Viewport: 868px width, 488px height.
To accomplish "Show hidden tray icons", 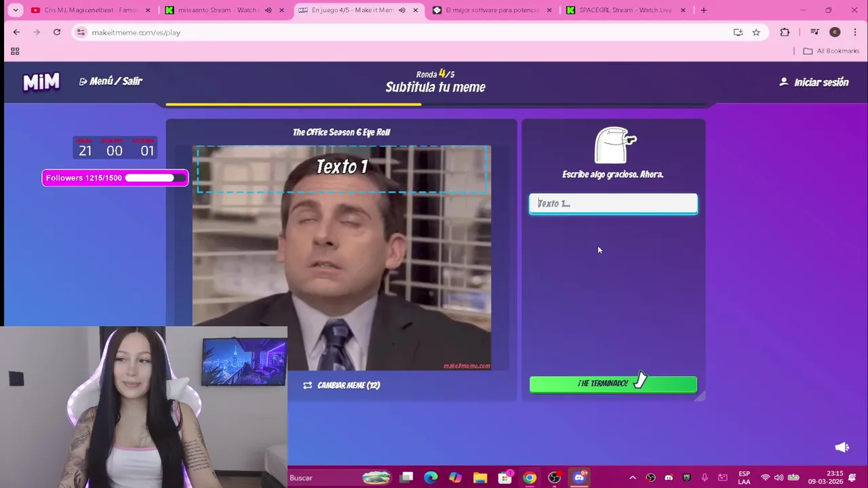I will pyautogui.click(x=633, y=478).
